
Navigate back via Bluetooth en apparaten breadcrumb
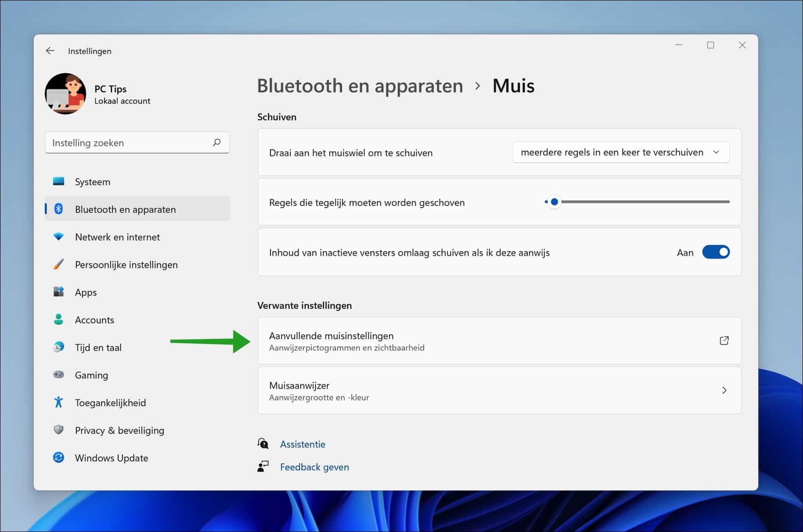point(361,86)
